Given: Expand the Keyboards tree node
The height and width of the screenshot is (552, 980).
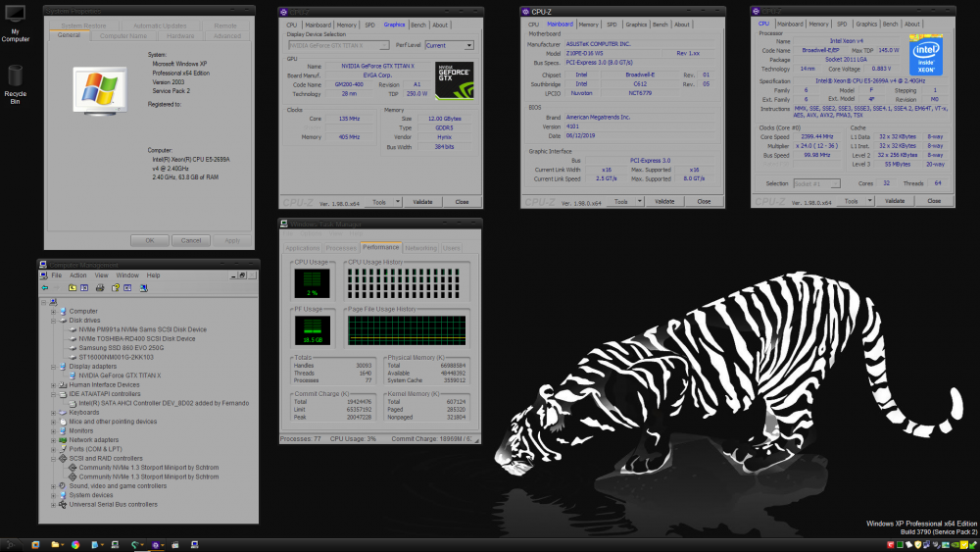Looking at the screenshot, I should [52, 413].
